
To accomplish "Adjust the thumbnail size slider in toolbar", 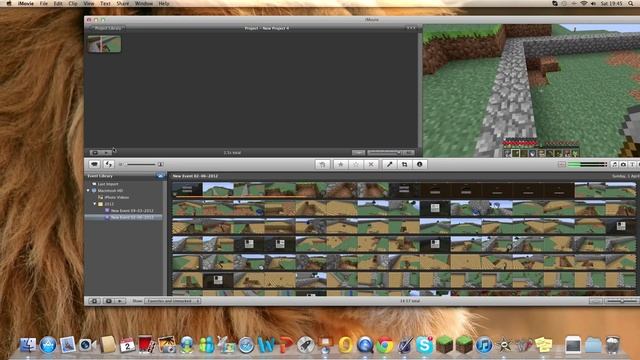I will coord(140,164).
